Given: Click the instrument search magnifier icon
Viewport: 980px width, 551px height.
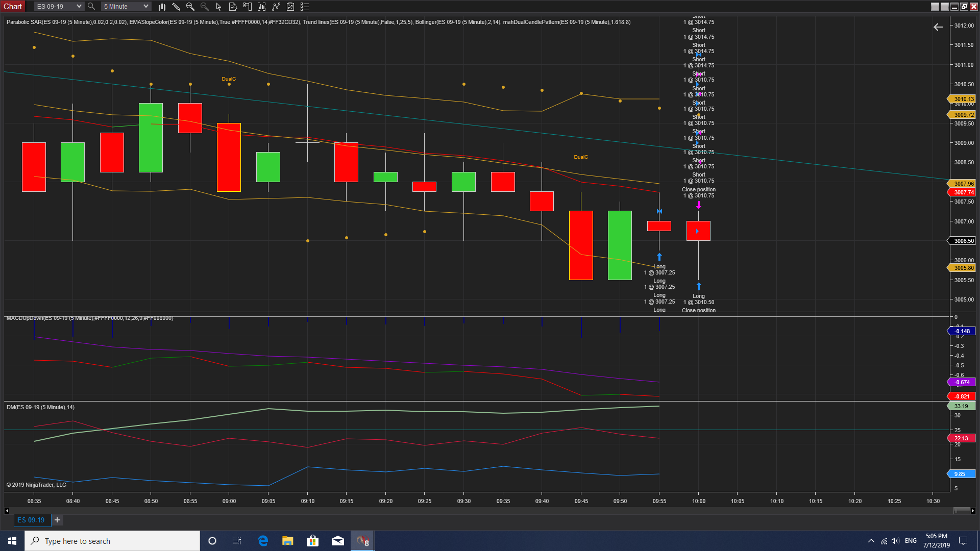Looking at the screenshot, I should (x=91, y=7).
